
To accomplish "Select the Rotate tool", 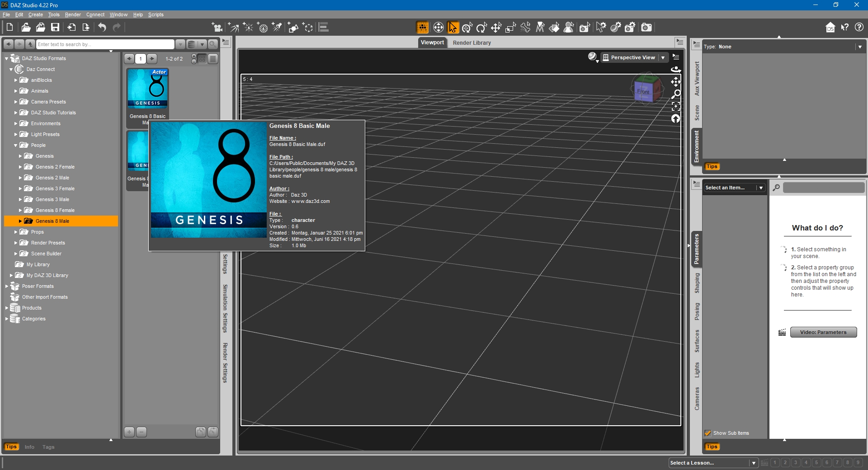I will tap(481, 28).
